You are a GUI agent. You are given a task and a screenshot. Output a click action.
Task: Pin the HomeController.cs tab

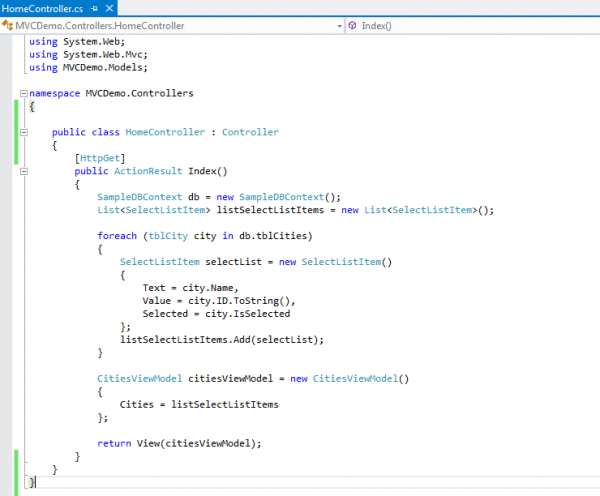pyautogui.click(x=95, y=8)
